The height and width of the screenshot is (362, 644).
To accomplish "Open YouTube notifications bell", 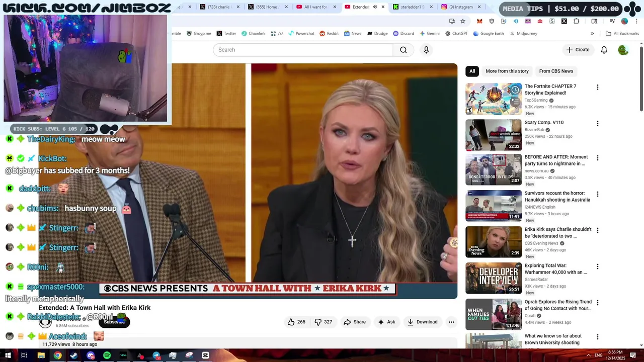I will 604,50.
